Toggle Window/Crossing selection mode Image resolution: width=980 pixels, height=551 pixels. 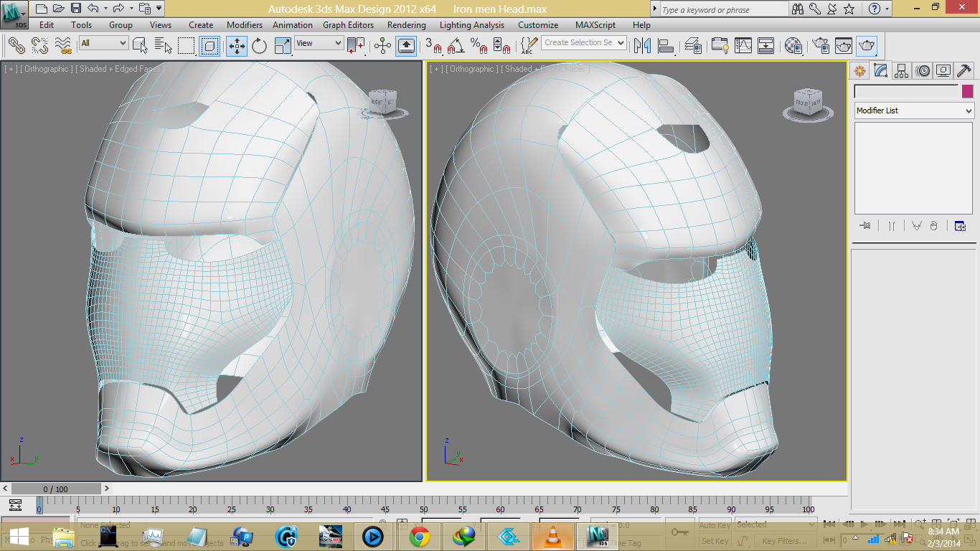[x=209, y=46]
